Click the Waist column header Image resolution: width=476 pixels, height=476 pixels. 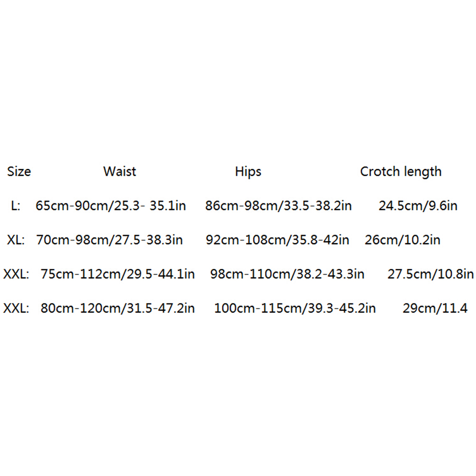click(x=120, y=171)
